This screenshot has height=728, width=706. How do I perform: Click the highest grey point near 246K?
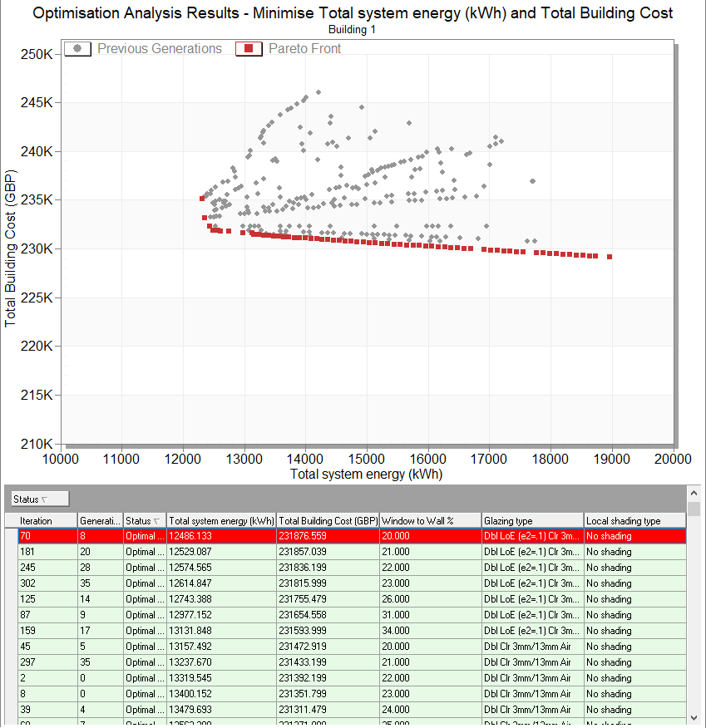pos(318,92)
